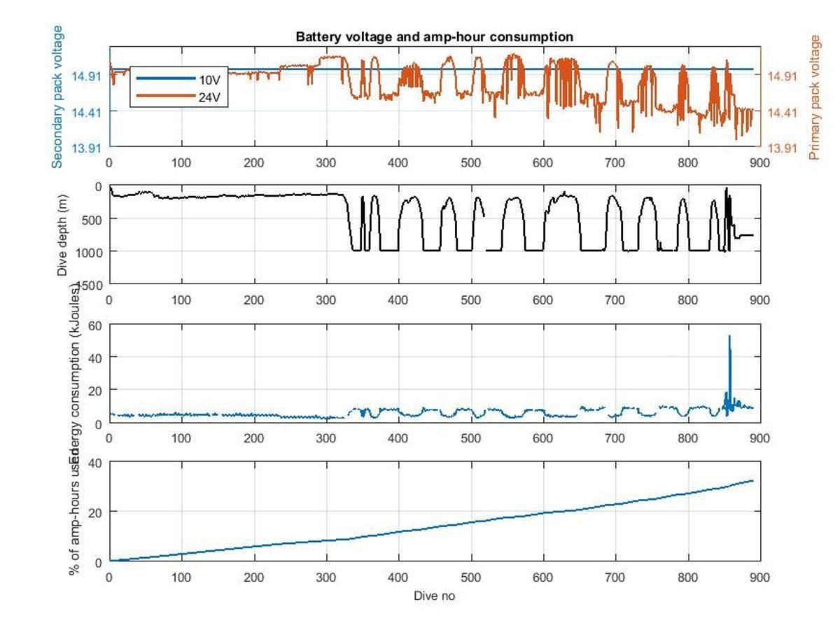Click the tall spike peak in energy consumption plot
840x630 pixels.
pyautogui.click(x=729, y=337)
